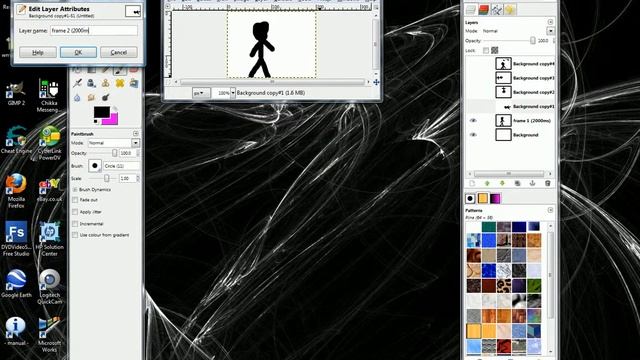The height and width of the screenshot is (360, 640).
Task: Open the Paintbrush Mode dropdown
Action: click(x=135, y=143)
